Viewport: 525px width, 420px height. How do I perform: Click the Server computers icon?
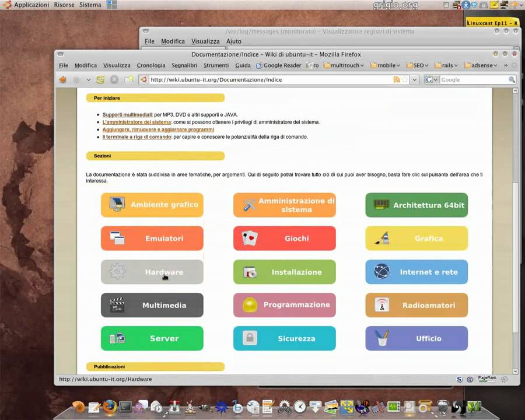tap(117, 338)
